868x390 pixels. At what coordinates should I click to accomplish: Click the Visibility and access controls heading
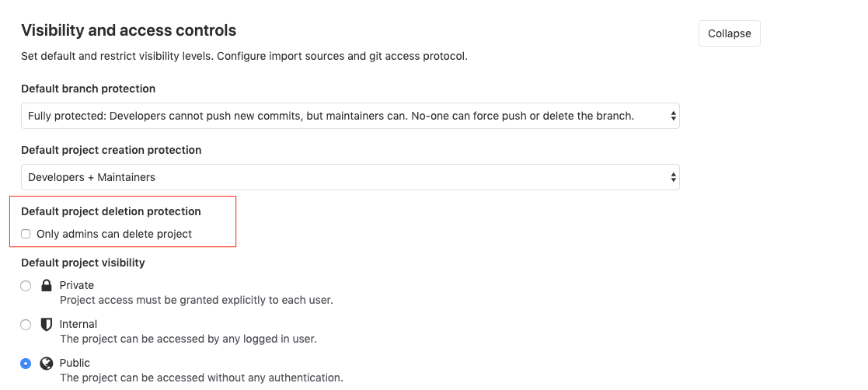click(128, 31)
